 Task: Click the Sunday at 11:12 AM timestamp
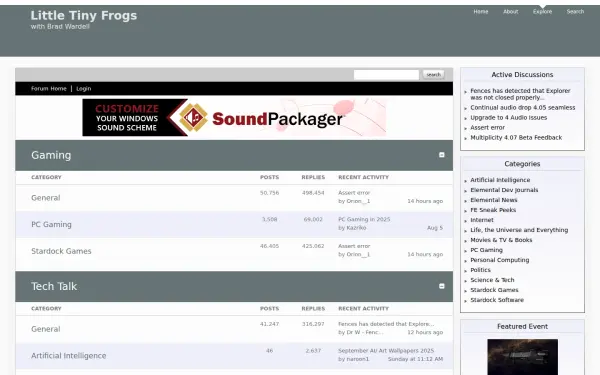[415, 359]
